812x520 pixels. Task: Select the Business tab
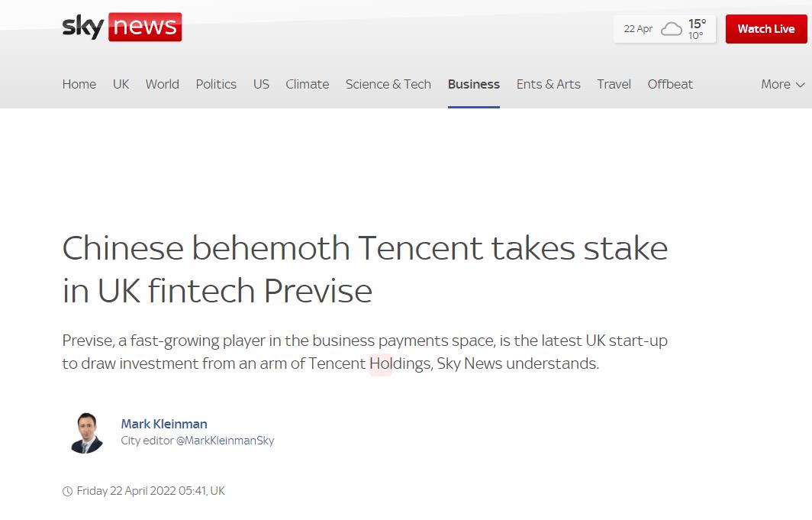(x=474, y=84)
